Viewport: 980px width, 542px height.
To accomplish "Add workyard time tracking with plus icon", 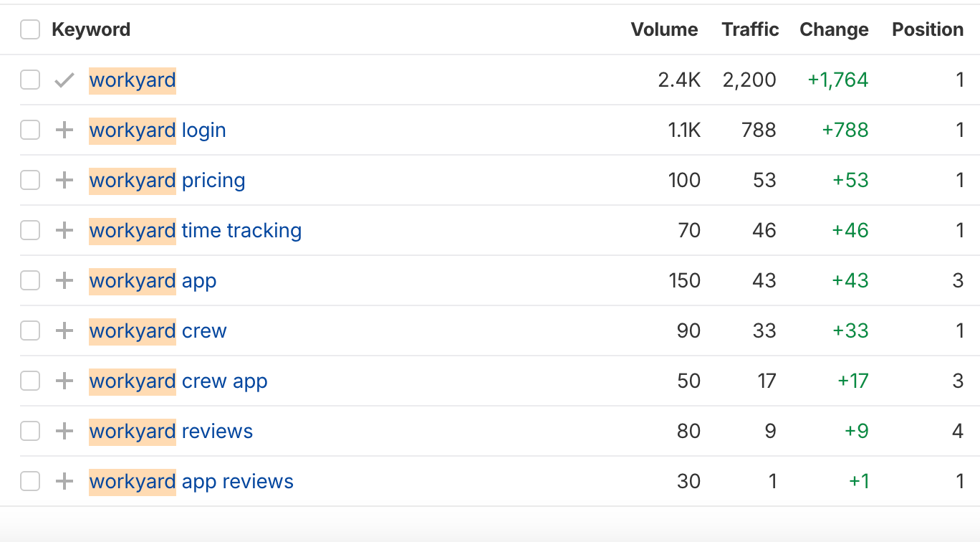I will (64, 231).
